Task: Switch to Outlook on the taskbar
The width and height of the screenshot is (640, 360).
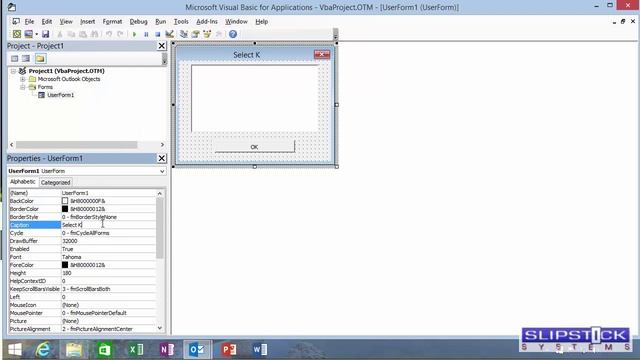Action: click(197, 350)
